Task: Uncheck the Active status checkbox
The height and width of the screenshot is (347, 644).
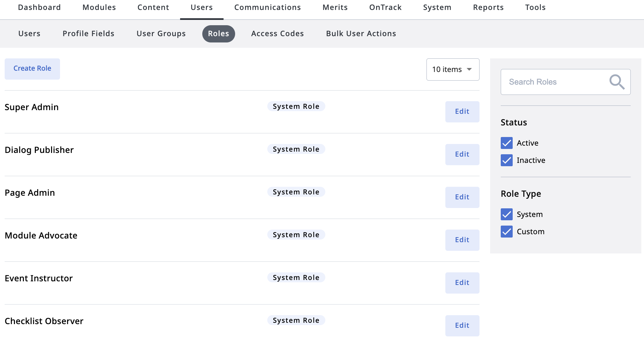Action: (x=507, y=143)
